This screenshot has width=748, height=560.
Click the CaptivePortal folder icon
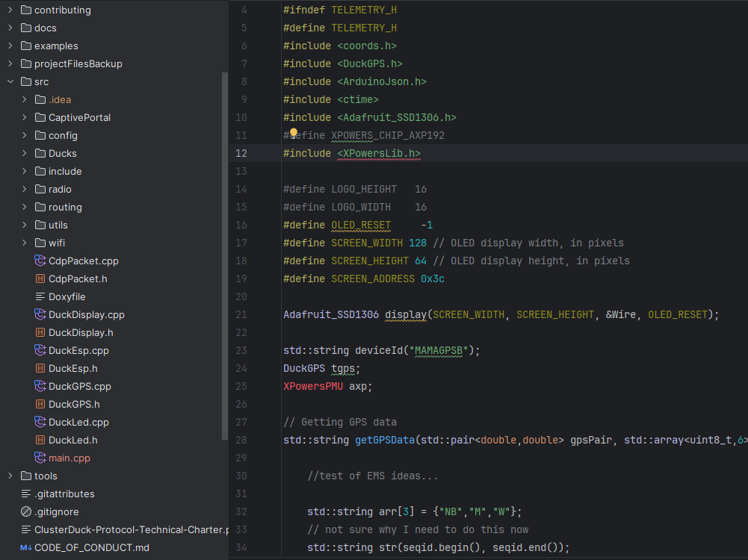(40, 117)
